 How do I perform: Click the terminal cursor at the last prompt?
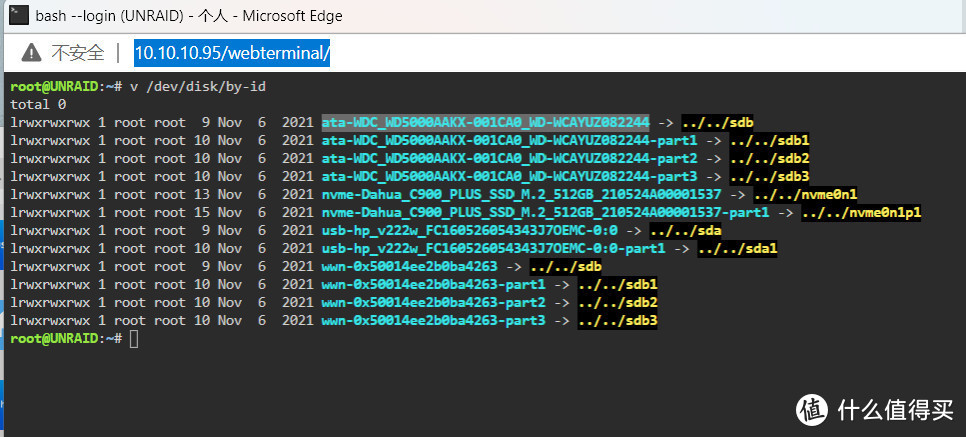pos(134,339)
